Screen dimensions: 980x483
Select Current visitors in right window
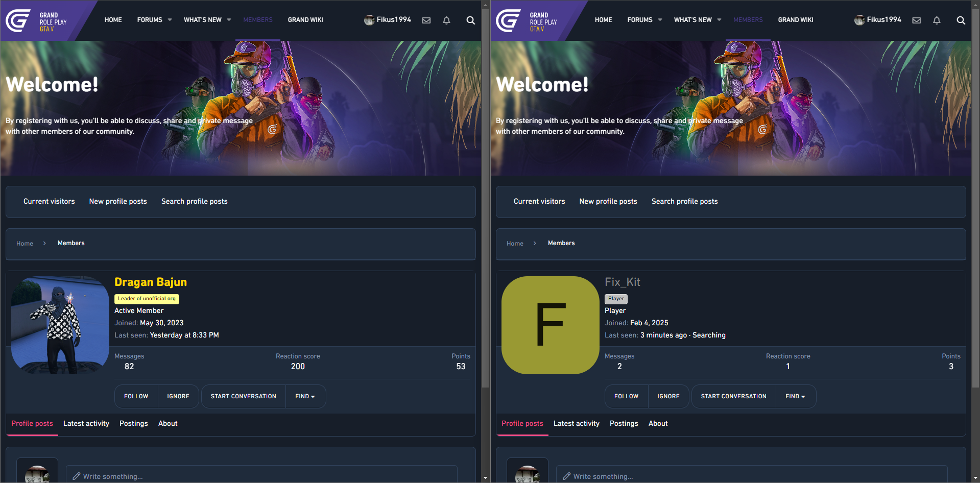click(539, 201)
